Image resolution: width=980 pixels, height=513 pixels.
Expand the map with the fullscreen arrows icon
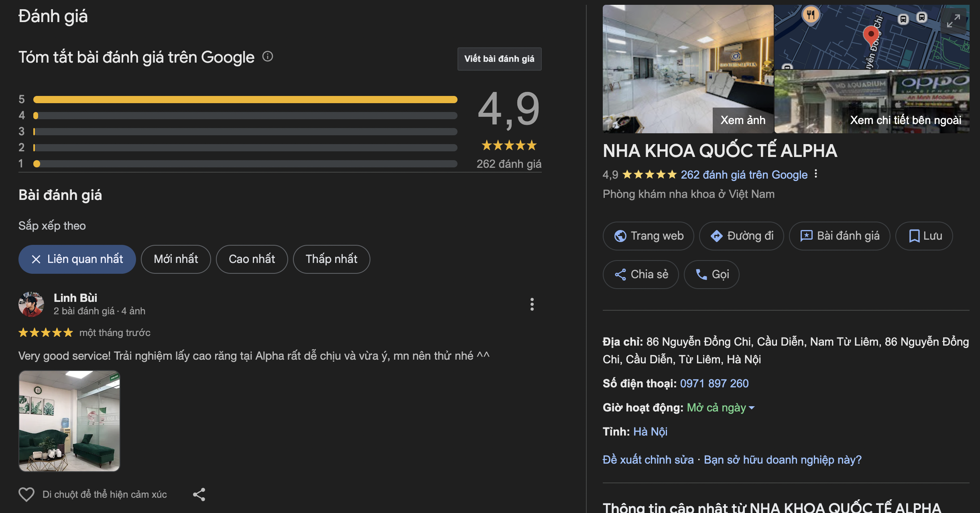tap(954, 20)
